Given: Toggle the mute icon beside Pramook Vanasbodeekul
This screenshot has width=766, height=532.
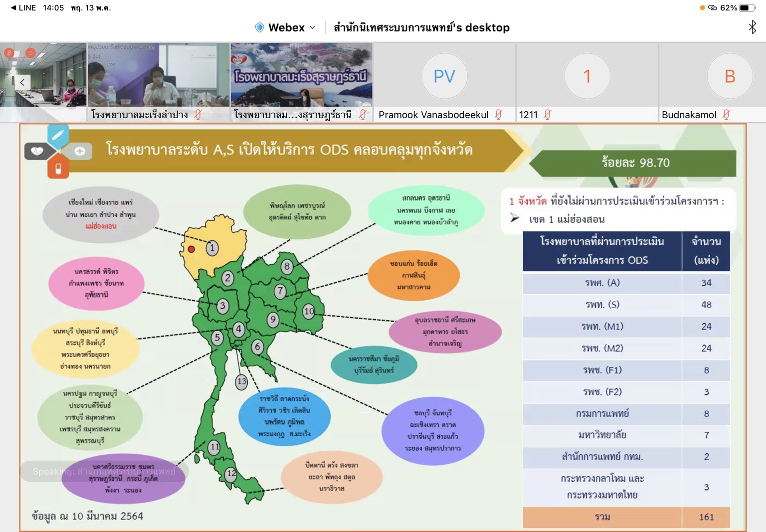Looking at the screenshot, I should [x=498, y=115].
